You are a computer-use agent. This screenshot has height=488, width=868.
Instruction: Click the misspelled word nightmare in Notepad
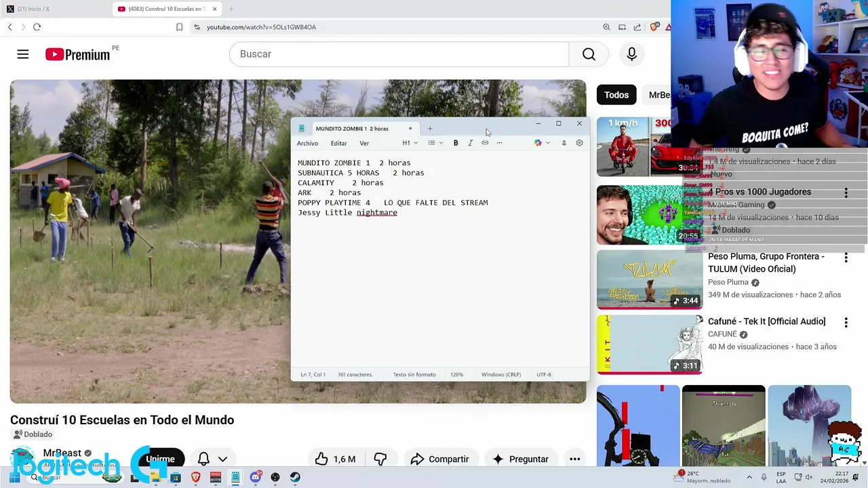[x=377, y=213]
